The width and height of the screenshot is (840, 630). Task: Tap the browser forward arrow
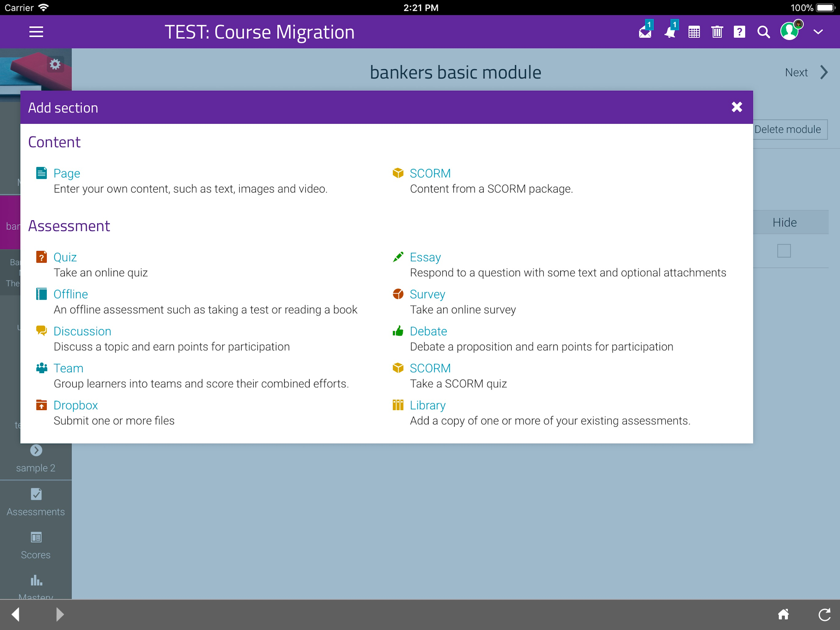tap(60, 614)
